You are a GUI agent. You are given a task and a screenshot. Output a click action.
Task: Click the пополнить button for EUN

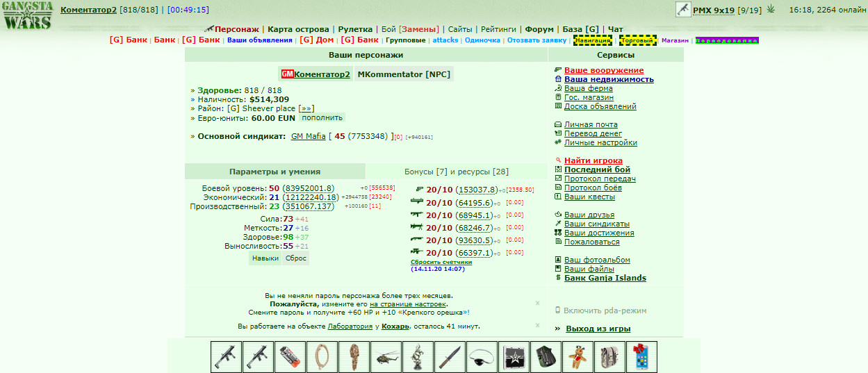pos(322,117)
